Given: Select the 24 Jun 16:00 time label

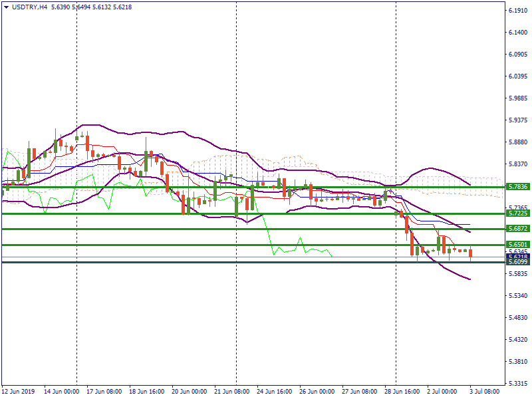Looking at the screenshot, I should coord(275,392).
